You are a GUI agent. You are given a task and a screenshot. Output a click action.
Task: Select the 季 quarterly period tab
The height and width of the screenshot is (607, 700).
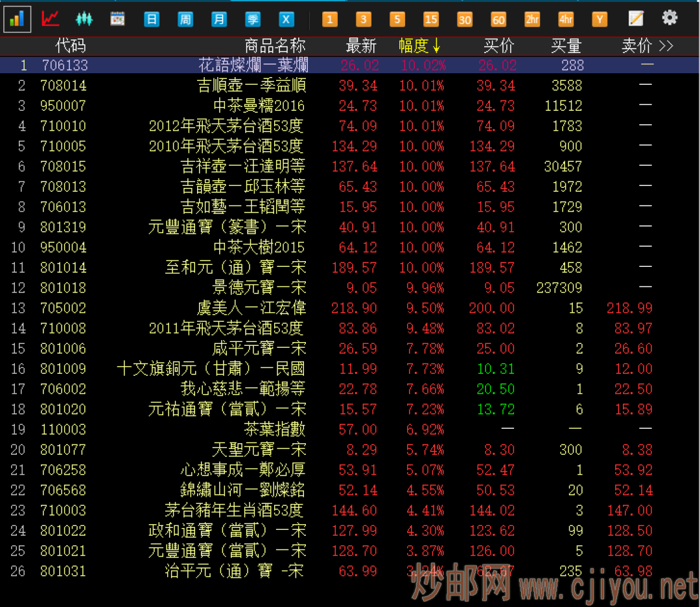tap(253, 19)
